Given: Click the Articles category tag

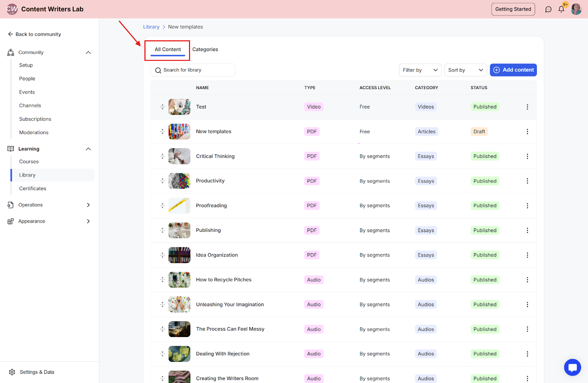Looking at the screenshot, I should click(426, 132).
